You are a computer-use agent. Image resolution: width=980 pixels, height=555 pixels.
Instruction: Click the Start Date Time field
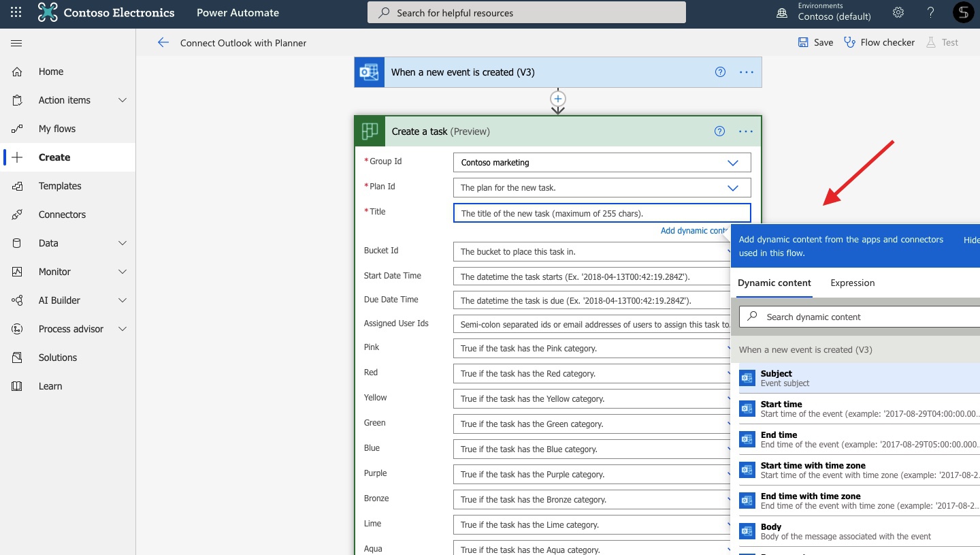pos(591,277)
